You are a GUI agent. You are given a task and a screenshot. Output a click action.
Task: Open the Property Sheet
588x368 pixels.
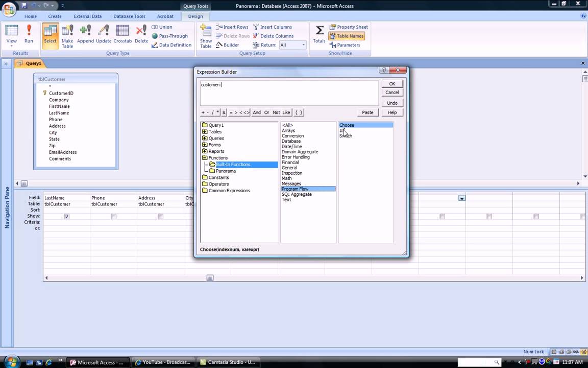(x=349, y=27)
